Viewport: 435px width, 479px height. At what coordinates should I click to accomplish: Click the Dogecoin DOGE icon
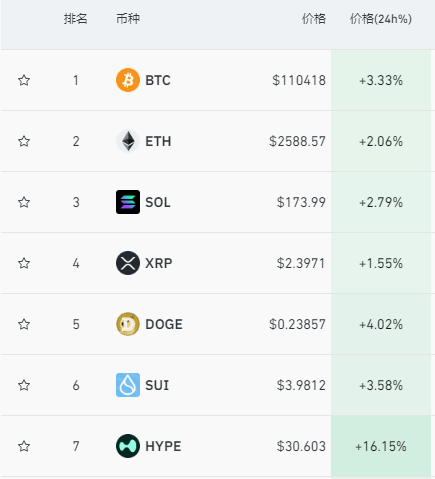[128, 324]
